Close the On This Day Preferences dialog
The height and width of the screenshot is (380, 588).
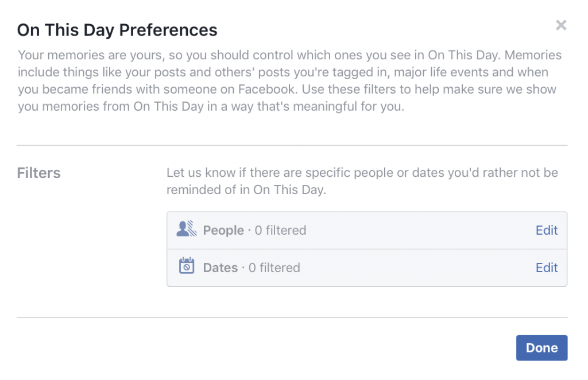point(561,25)
